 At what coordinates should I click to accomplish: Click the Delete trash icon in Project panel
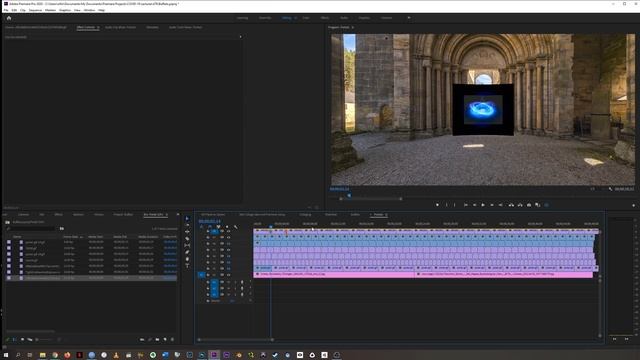coord(172,340)
